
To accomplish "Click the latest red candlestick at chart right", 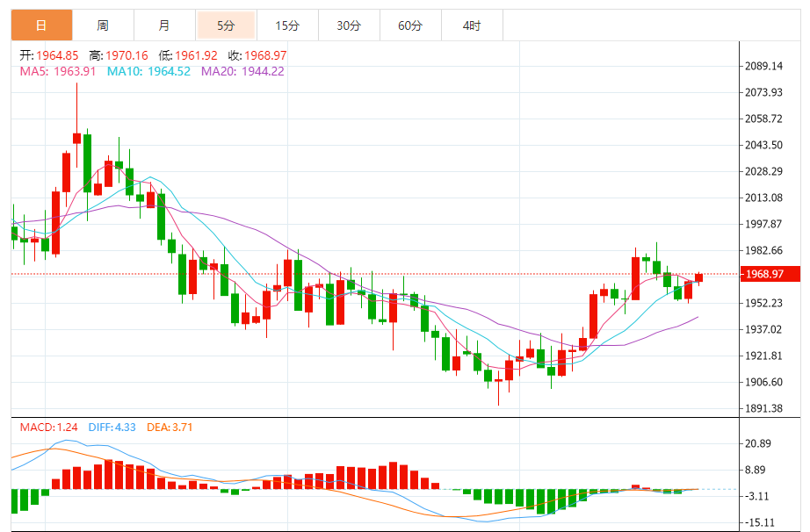I will click(x=699, y=277).
